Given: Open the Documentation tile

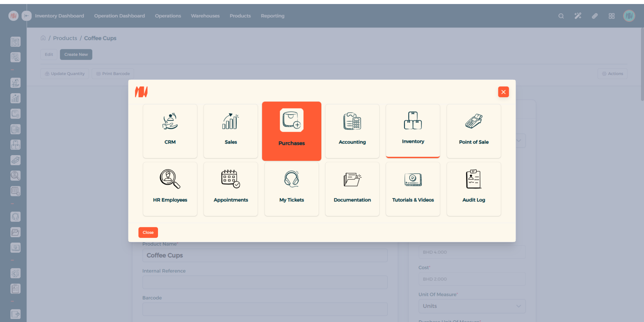Looking at the screenshot, I should [x=352, y=189].
